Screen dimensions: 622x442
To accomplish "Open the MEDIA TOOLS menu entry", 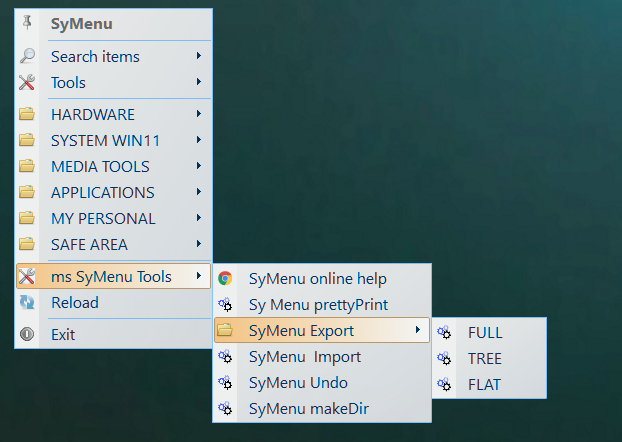I will 113,166.
